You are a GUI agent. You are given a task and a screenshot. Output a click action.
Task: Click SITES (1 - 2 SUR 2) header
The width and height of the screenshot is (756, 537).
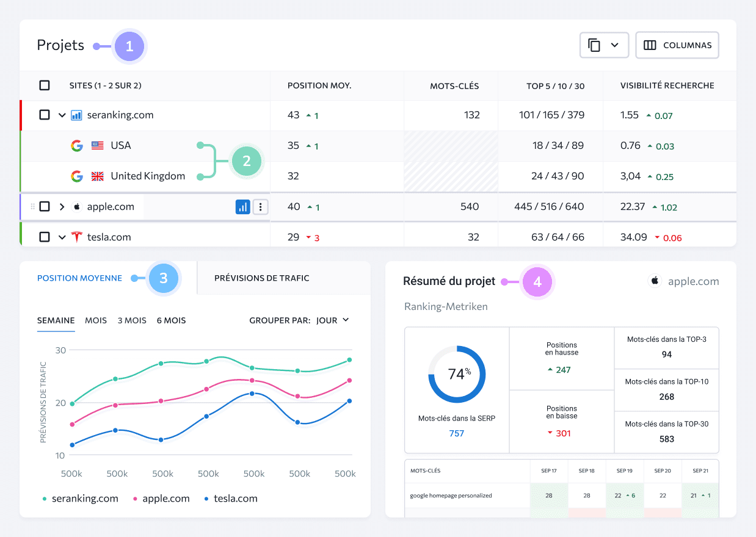coord(106,85)
